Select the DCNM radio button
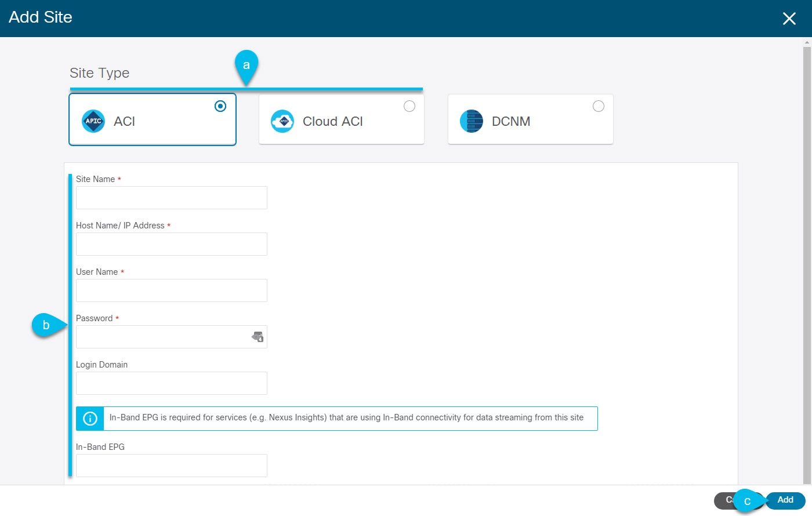The width and height of the screenshot is (812, 516). tap(599, 106)
